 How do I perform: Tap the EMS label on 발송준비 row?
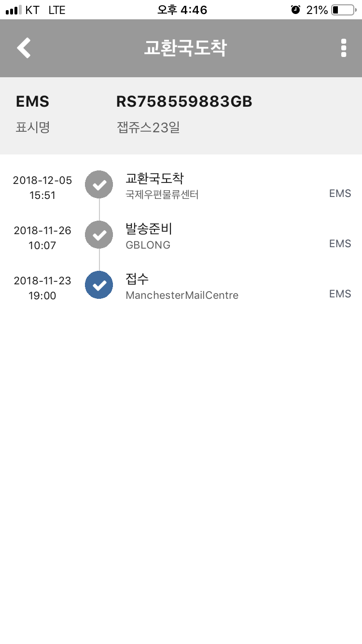[340, 244]
